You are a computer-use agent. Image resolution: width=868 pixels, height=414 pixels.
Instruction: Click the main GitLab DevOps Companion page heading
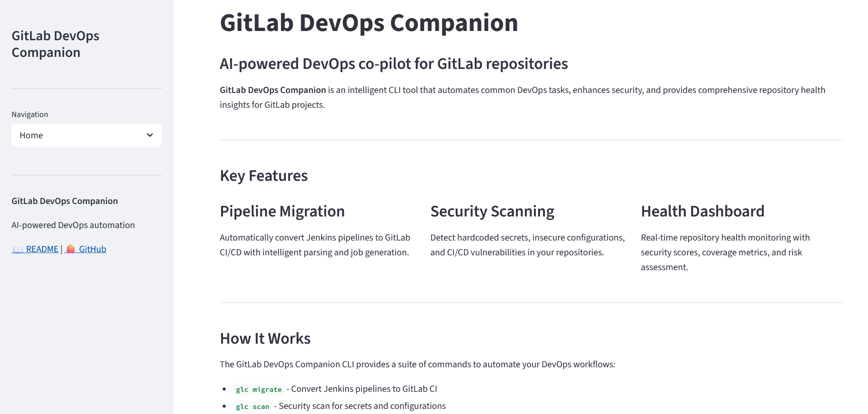[369, 23]
